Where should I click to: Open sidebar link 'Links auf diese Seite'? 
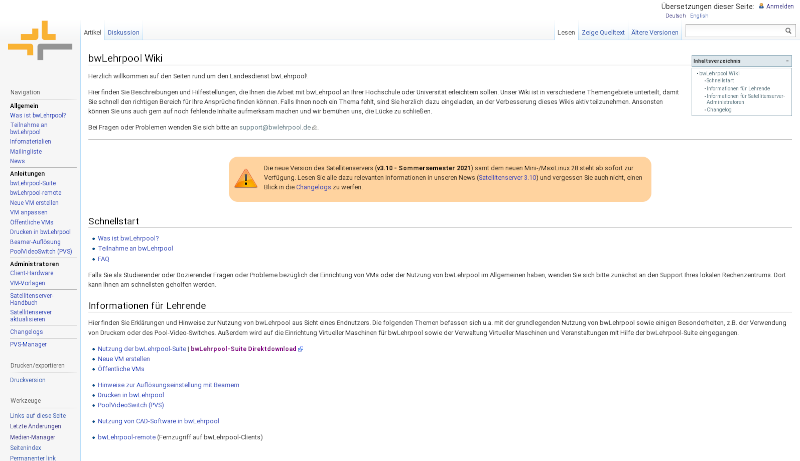pos(38,416)
